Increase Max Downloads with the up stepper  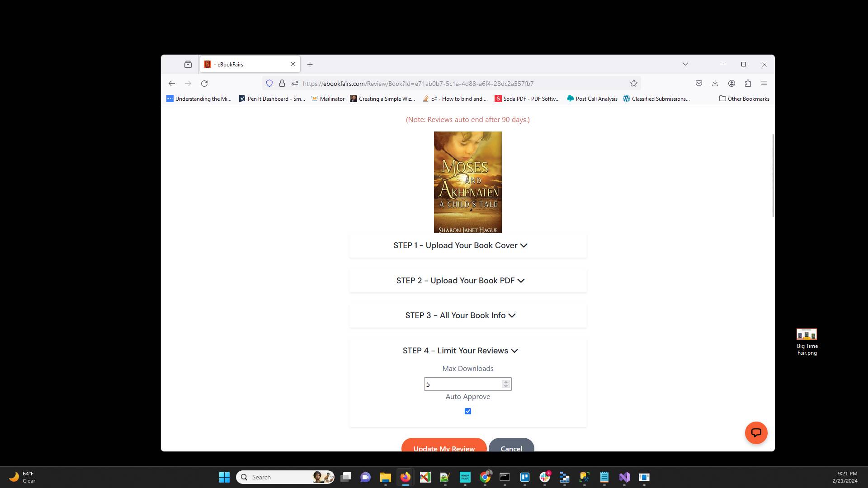click(505, 381)
